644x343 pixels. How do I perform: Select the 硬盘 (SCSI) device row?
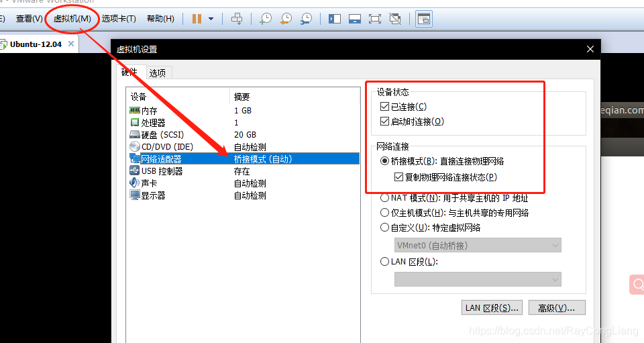coord(244,135)
